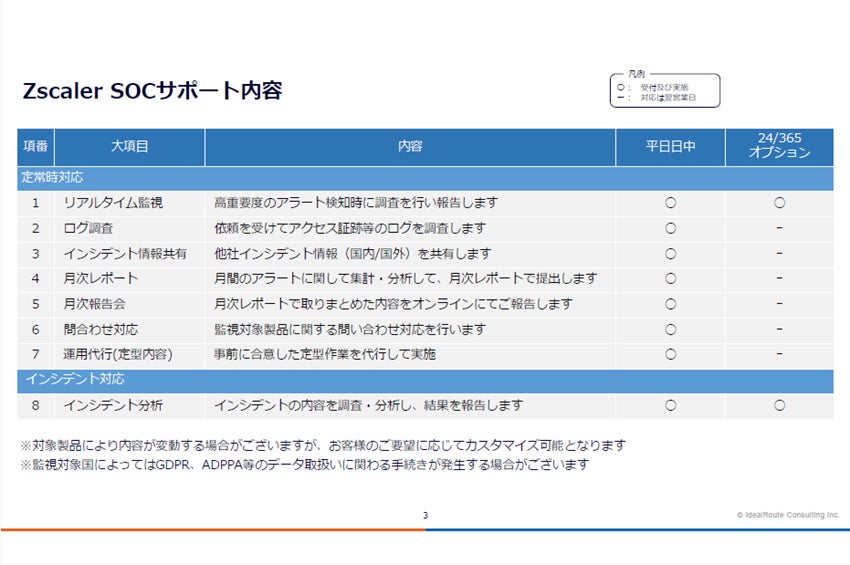Image resolution: width=850 pixels, height=565 pixels.
Task: Click item number '6' in the table
Action: pos(36,330)
